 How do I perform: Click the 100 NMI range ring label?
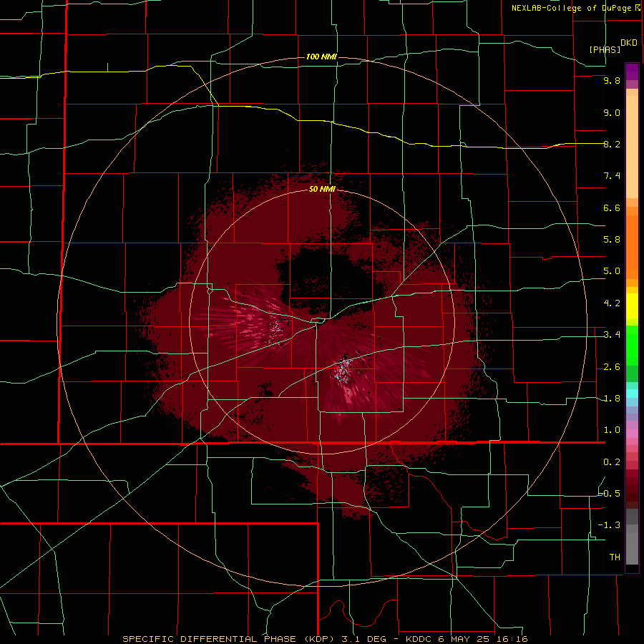pos(321,57)
